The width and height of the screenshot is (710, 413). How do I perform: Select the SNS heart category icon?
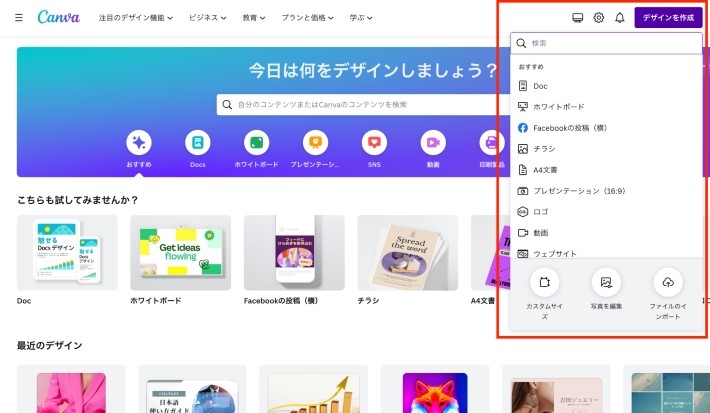point(374,142)
